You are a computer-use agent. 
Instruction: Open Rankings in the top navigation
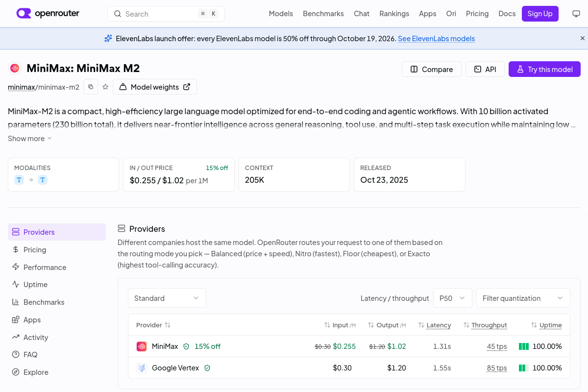[394, 14]
